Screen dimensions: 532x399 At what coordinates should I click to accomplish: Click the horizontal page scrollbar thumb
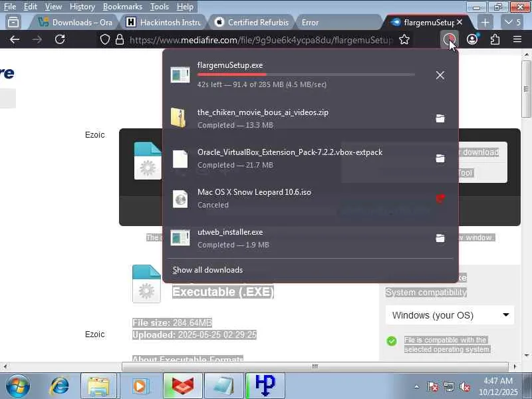[x=315, y=366]
